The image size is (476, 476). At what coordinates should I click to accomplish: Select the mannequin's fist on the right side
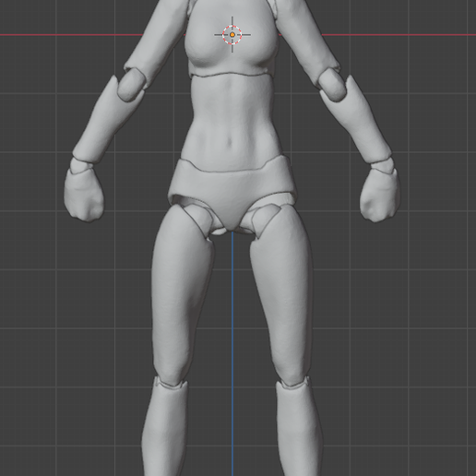[x=380, y=195]
